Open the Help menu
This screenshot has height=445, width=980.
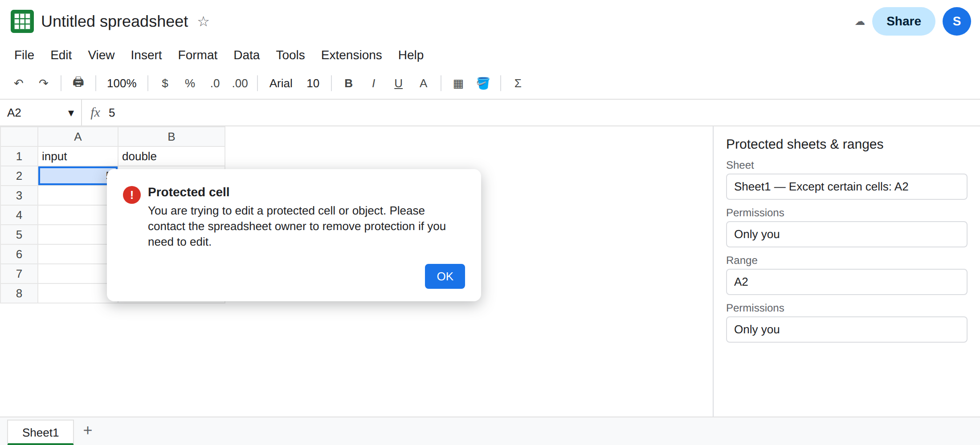(x=411, y=55)
